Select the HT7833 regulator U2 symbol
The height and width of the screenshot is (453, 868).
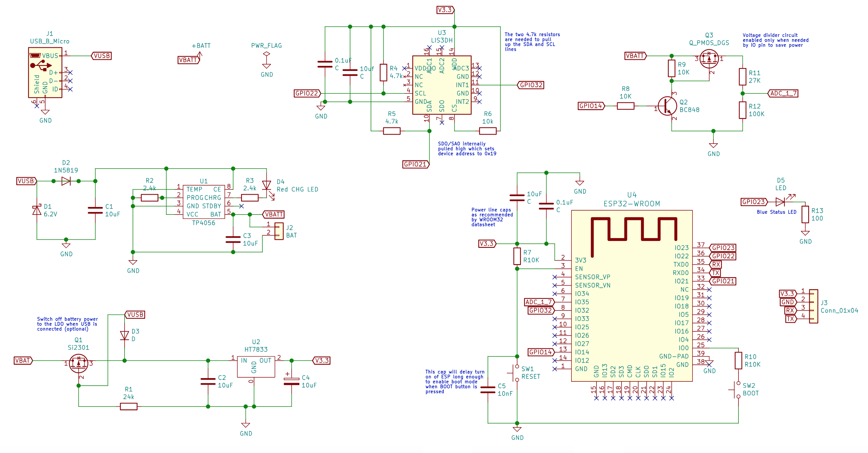(256, 367)
